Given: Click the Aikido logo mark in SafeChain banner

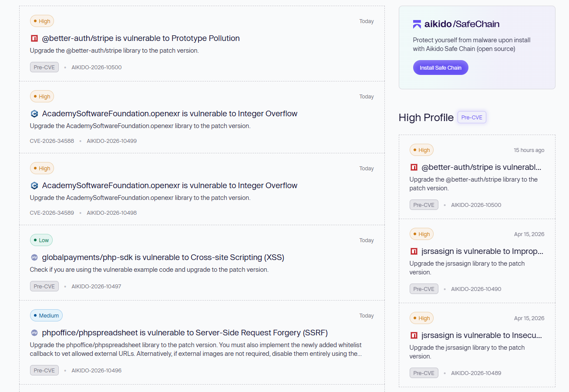Looking at the screenshot, I should (x=417, y=24).
